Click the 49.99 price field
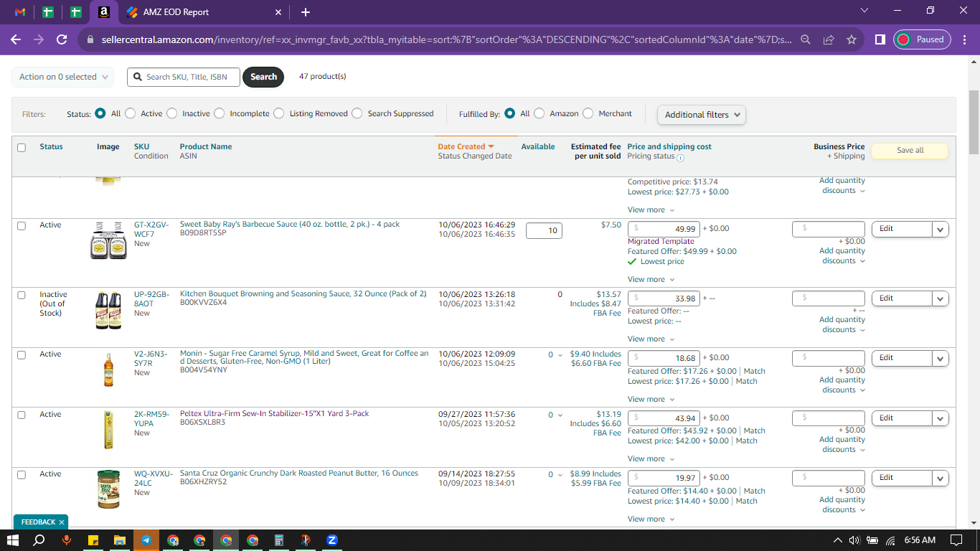The height and width of the screenshot is (551, 980). coord(664,230)
